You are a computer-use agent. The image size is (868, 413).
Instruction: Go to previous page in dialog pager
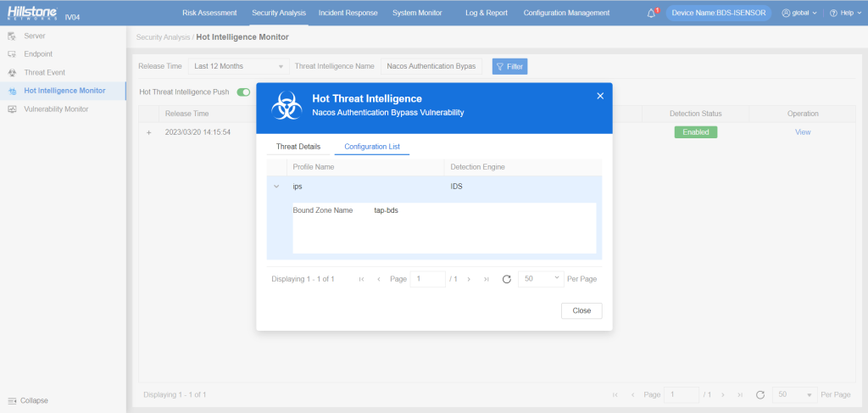379,280
